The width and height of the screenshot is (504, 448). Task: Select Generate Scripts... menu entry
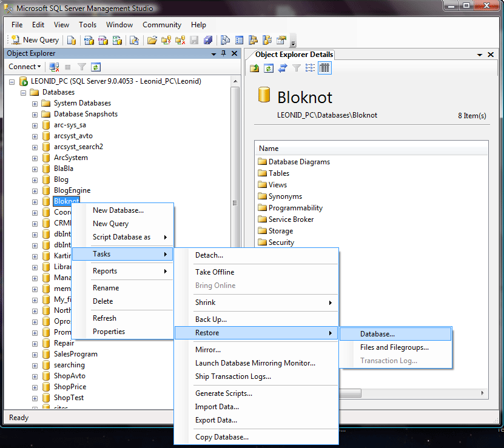(x=256, y=393)
